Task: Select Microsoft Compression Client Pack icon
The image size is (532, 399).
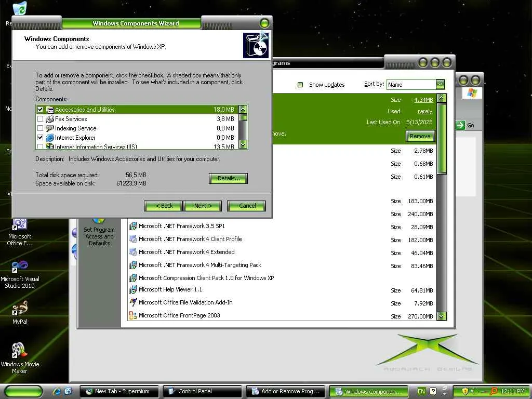Action: click(132, 278)
